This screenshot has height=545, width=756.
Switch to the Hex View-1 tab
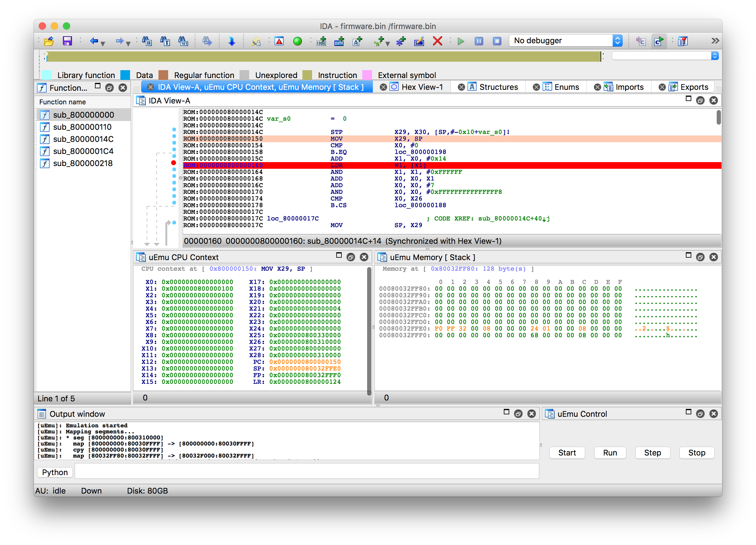[x=422, y=87]
